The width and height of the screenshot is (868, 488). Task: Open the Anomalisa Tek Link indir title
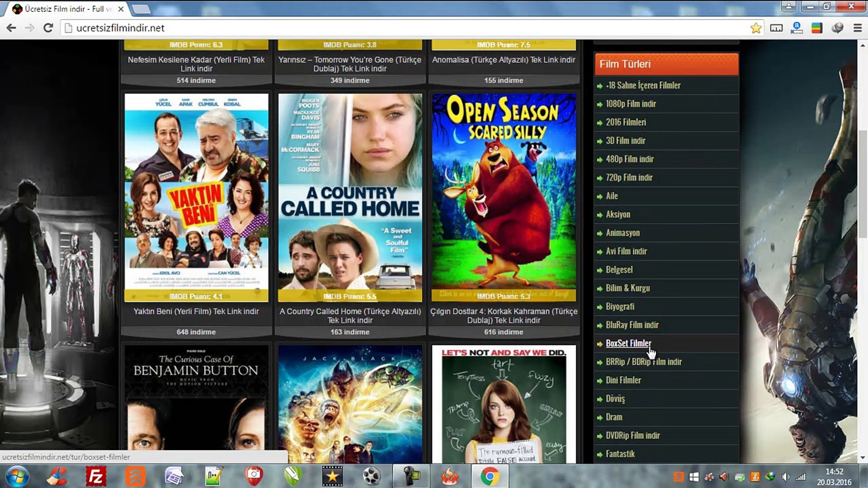coord(504,60)
